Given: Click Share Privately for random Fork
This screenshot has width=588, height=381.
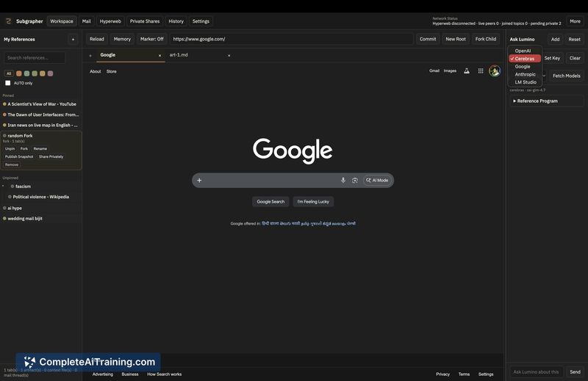Looking at the screenshot, I should 51,156.
